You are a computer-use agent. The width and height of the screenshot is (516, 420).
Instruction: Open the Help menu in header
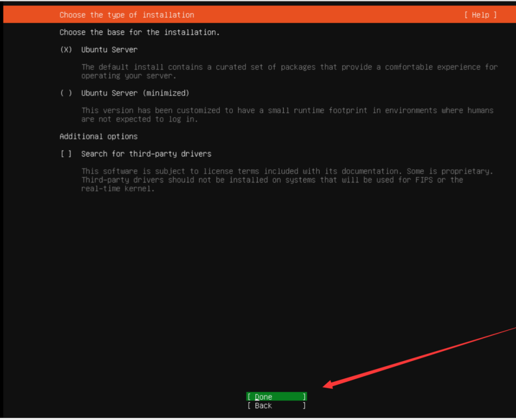[480, 15]
